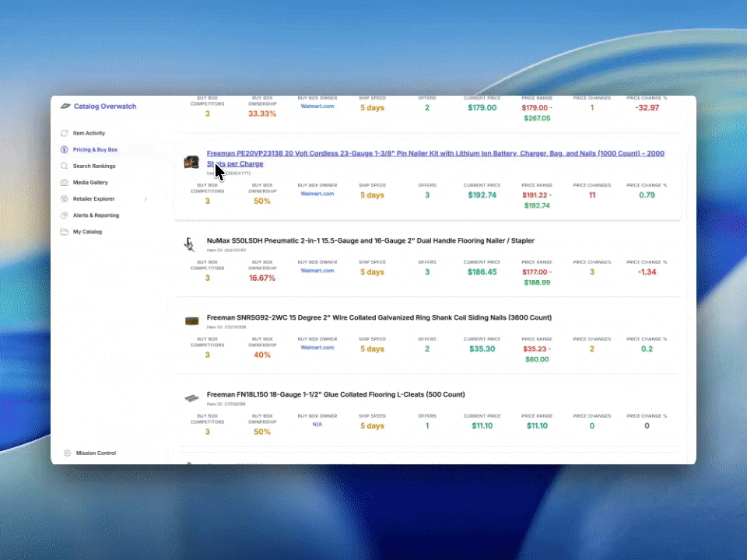This screenshot has height=560, width=747.
Task: Click the $35.30 current price value
Action: [x=482, y=349]
